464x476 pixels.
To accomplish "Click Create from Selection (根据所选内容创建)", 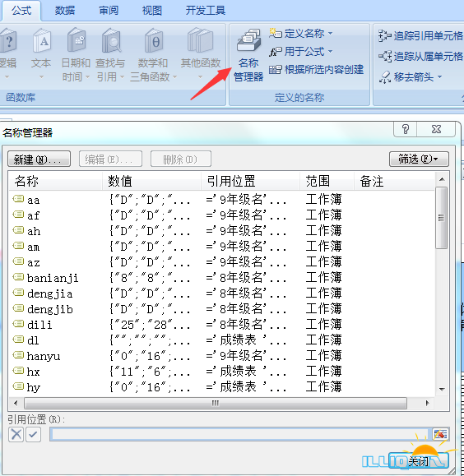I will click(316, 70).
